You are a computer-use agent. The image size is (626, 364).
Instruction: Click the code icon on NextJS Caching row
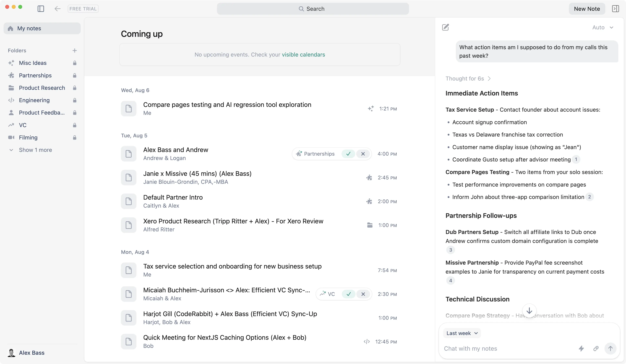(x=367, y=341)
